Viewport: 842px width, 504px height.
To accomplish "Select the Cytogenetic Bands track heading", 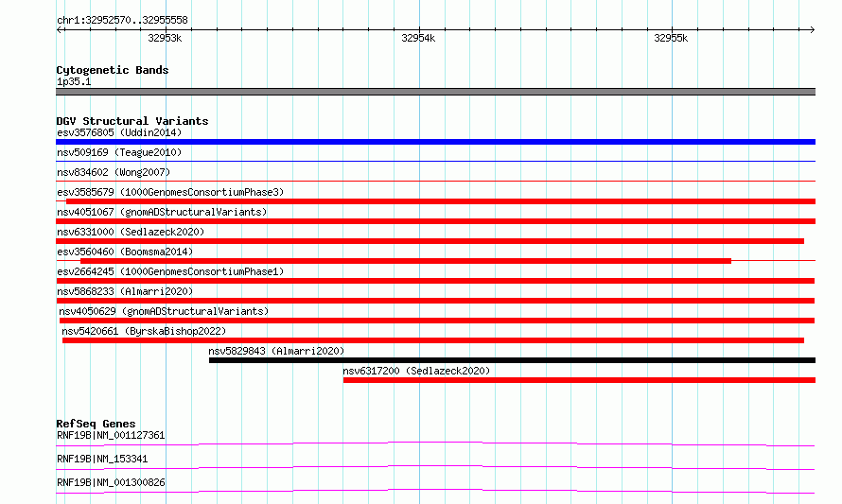I will click(113, 70).
